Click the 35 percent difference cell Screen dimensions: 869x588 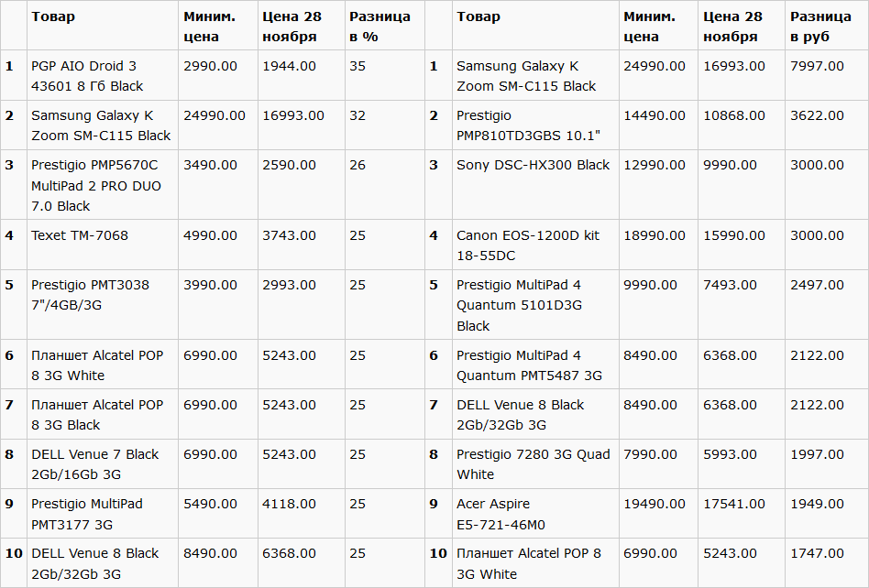(357, 66)
